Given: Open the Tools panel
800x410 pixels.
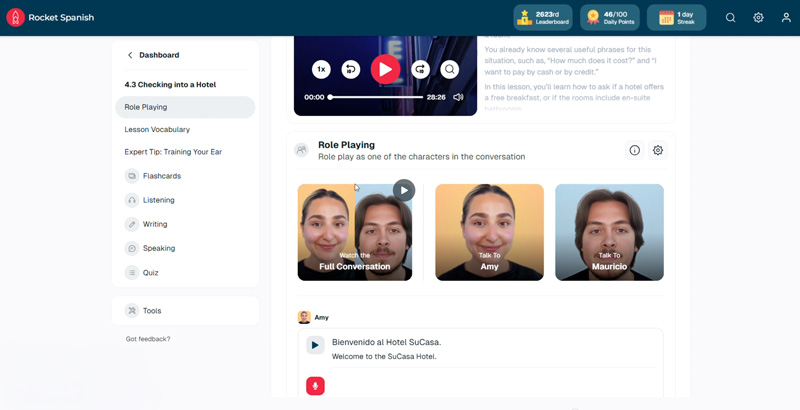Looking at the screenshot, I should pyautogui.click(x=185, y=311).
